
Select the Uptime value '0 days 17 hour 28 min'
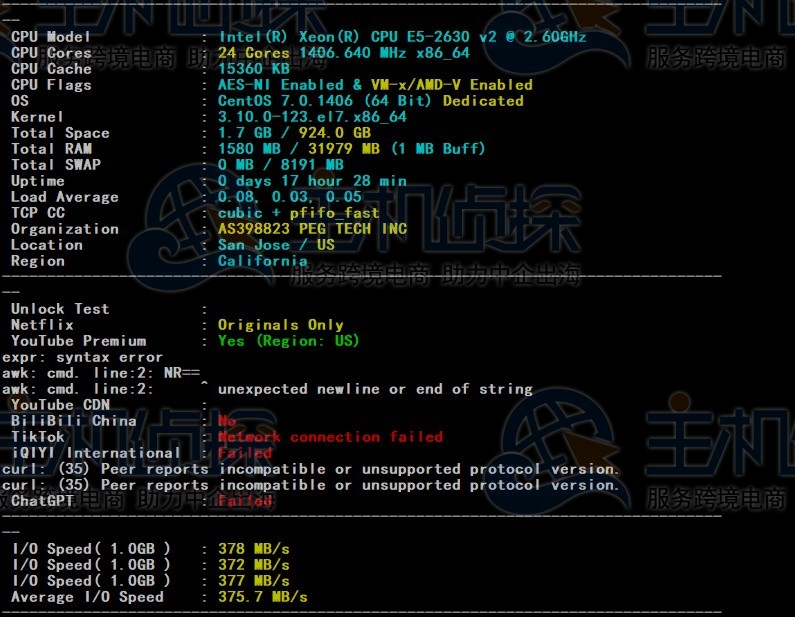312,181
